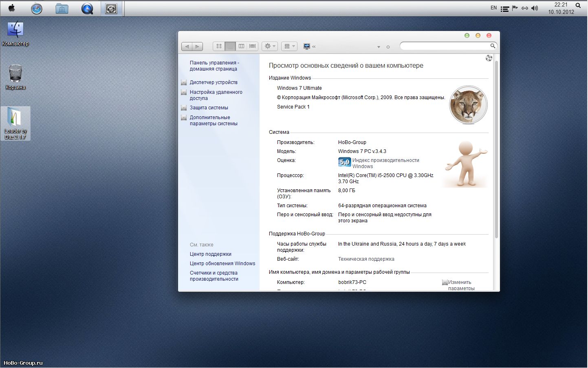Open Защита системы link
The width and height of the screenshot is (588, 368).
coord(209,108)
